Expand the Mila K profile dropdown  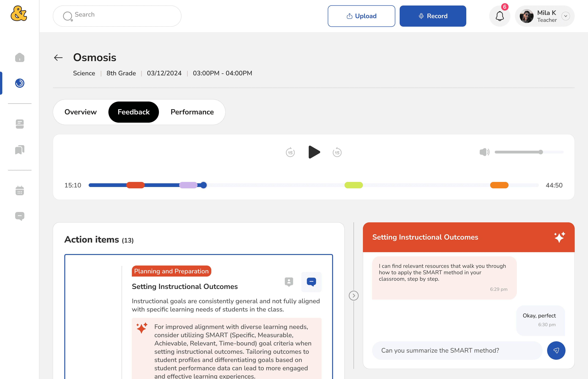pos(566,16)
